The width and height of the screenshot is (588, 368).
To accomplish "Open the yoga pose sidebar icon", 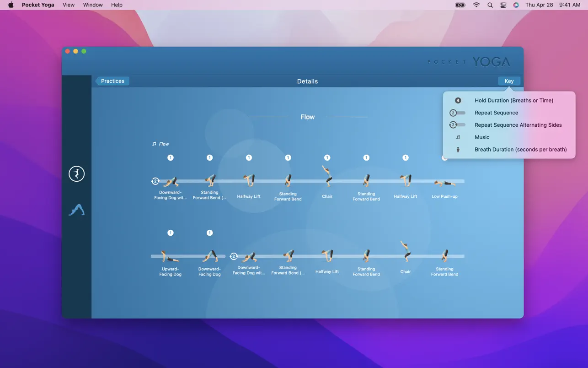I will tap(76, 210).
